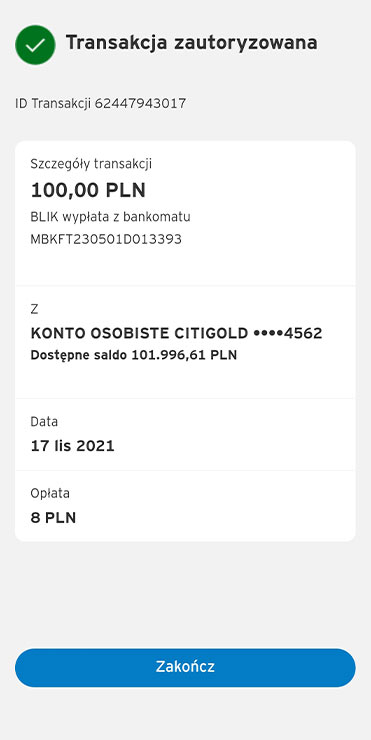Click the transaction details section of the card
The width and height of the screenshot is (371, 740).
(x=185, y=213)
